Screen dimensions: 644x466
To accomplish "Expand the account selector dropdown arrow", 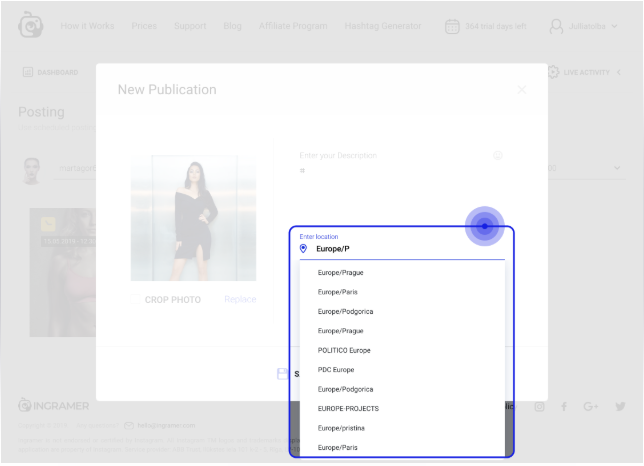I will pyautogui.click(x=617, y=168).
